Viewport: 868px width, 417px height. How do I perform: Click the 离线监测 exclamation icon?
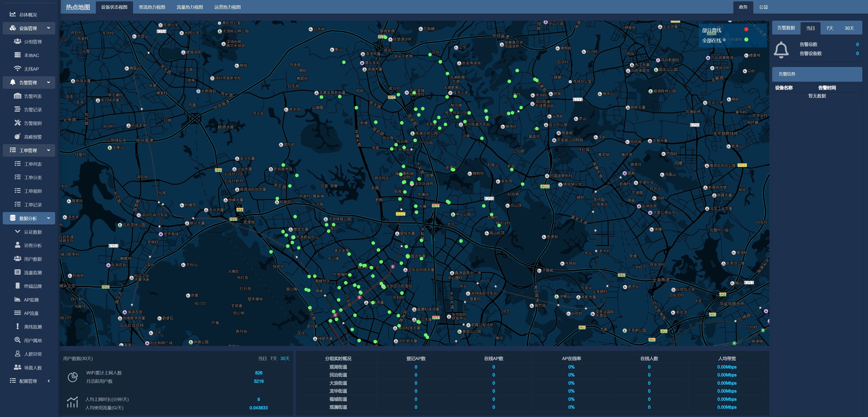click(17, 326)
